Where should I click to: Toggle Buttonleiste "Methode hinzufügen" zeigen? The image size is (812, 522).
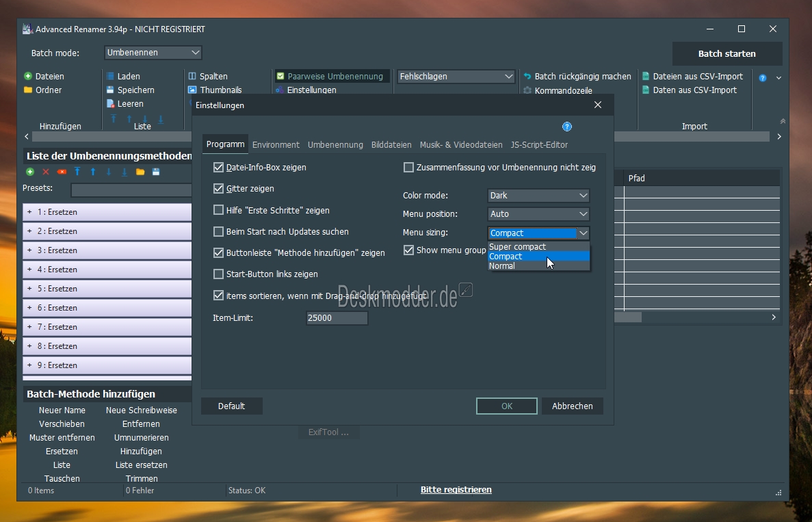tap(218, 252)
